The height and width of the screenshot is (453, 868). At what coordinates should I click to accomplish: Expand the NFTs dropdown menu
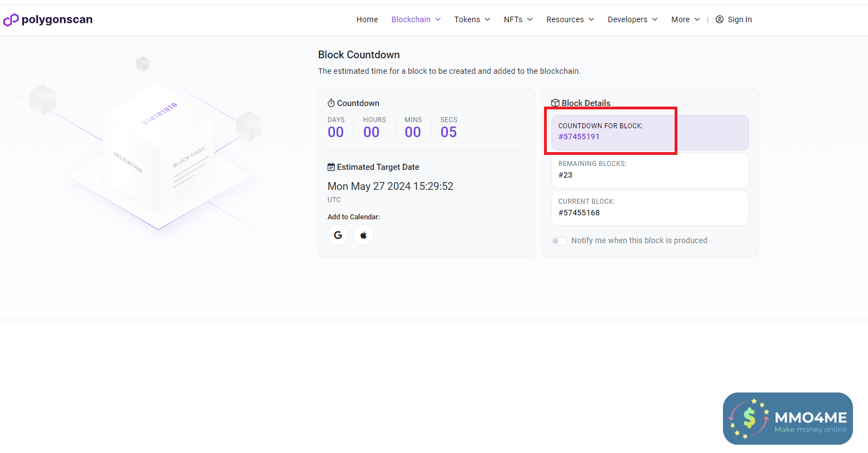pos(518,19)
